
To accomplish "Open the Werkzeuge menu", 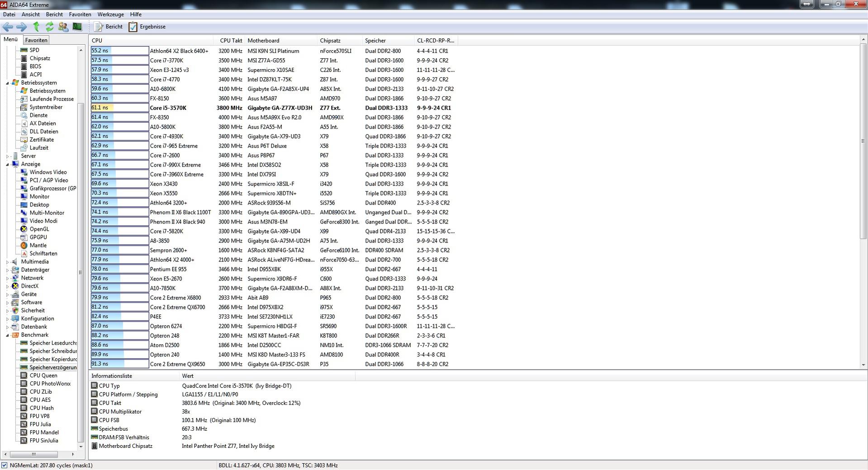I will pos(111,14).
